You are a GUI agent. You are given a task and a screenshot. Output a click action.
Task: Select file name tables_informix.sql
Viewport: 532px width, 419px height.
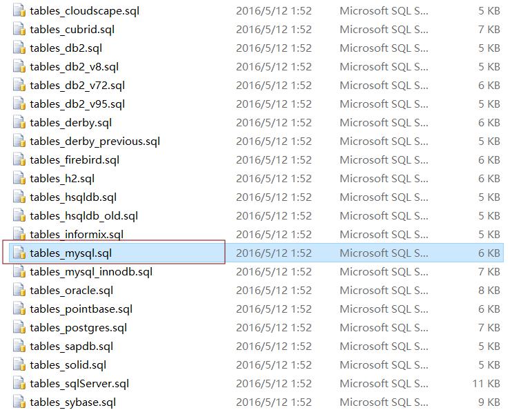pyautogui.click(x=77, y=235)
